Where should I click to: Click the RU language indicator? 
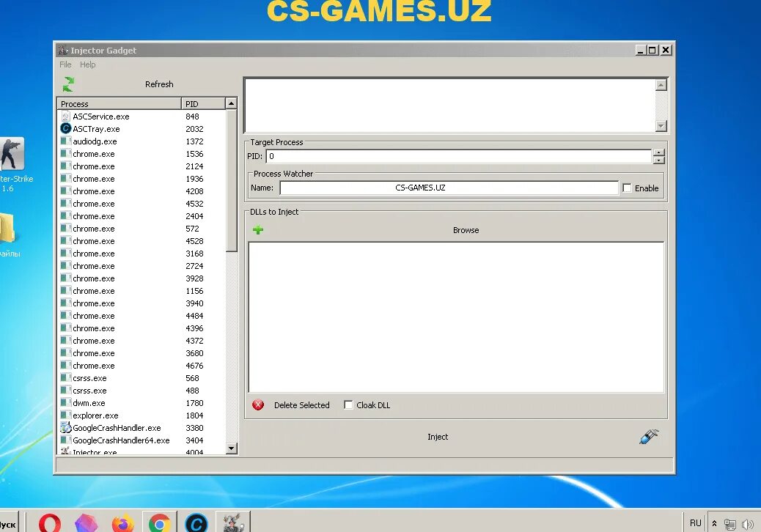point(696,523)
